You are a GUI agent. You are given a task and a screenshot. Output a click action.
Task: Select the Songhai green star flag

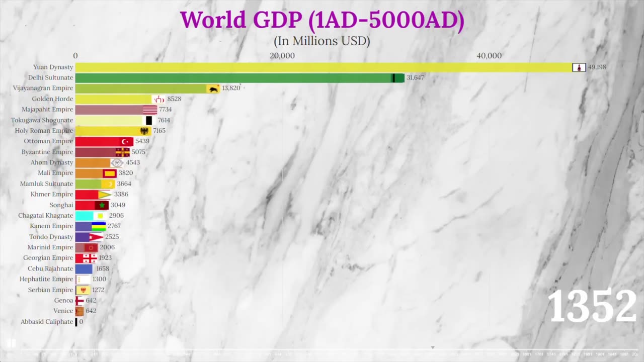pyautogui.click(x=102, y=205)
